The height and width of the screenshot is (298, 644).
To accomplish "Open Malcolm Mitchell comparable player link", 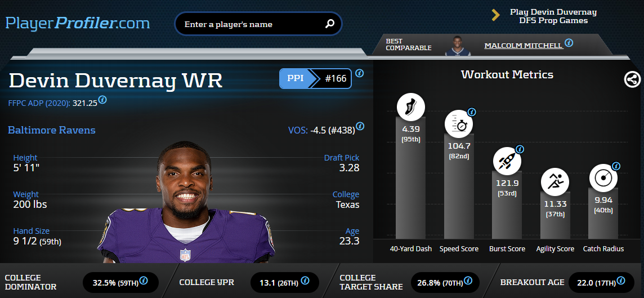I will pyautogui.click(x=524, y=46).
